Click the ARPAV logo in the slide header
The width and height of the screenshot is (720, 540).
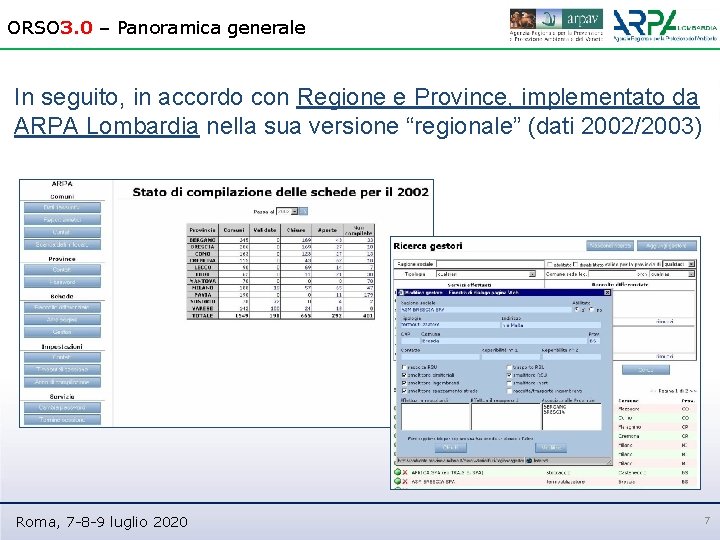point(556,25)
